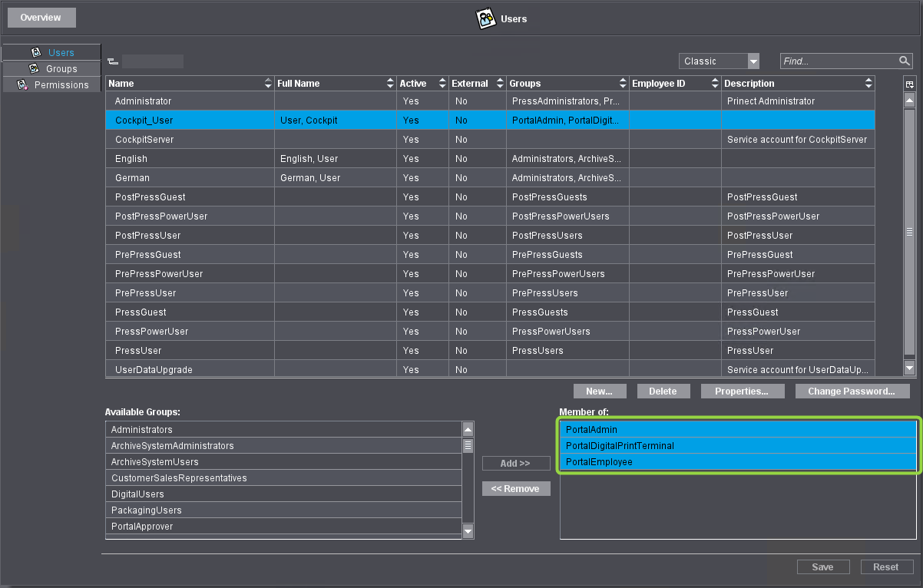Click the Remove button
The image size is (923, 588).
coord(516,489)
